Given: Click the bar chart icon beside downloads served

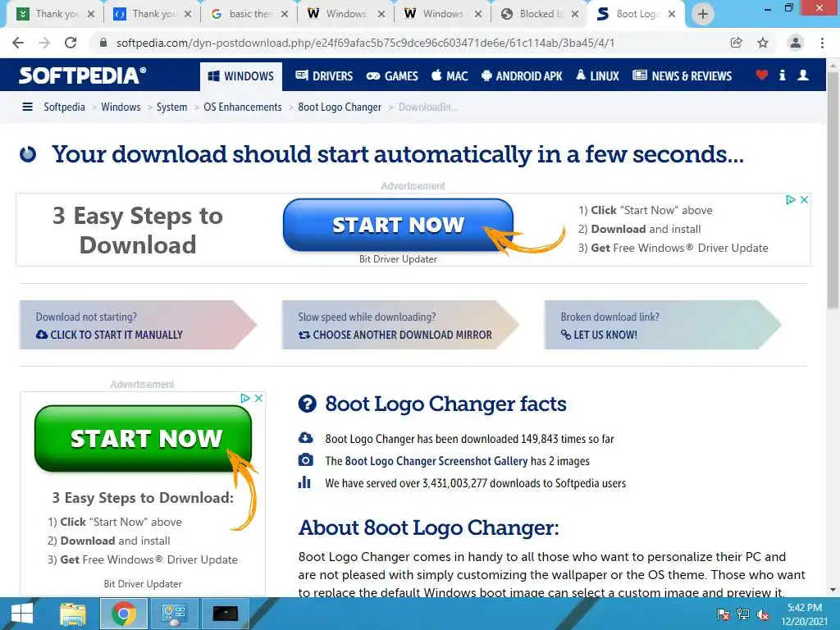Looking at the screenshot, I should tap(304, 482).
